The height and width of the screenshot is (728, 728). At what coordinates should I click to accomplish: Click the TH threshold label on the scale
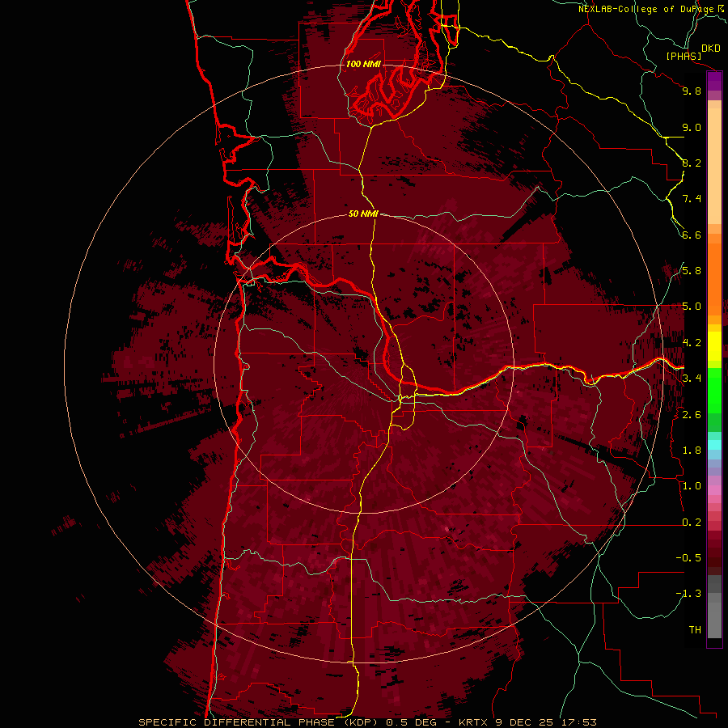pos(695,630)
